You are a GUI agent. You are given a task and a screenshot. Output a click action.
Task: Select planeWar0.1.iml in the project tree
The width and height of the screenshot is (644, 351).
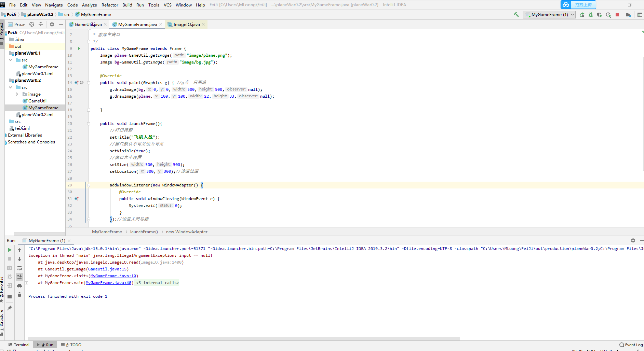(37, 74)
